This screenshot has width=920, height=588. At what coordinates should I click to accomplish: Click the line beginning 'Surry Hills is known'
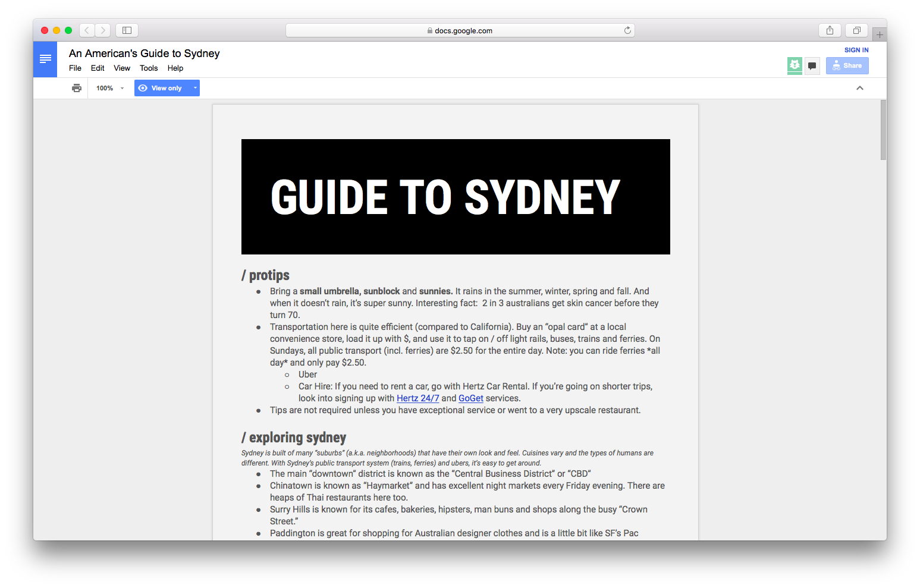click(459, 510)
